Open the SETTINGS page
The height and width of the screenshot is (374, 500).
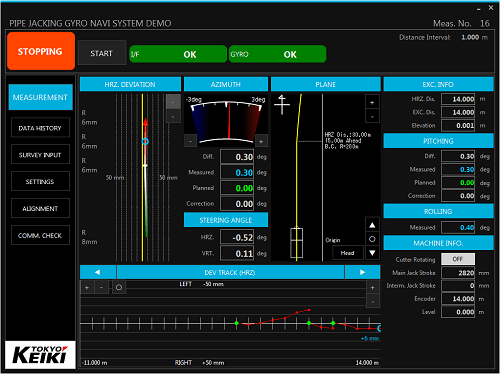[x=40, y=181]
